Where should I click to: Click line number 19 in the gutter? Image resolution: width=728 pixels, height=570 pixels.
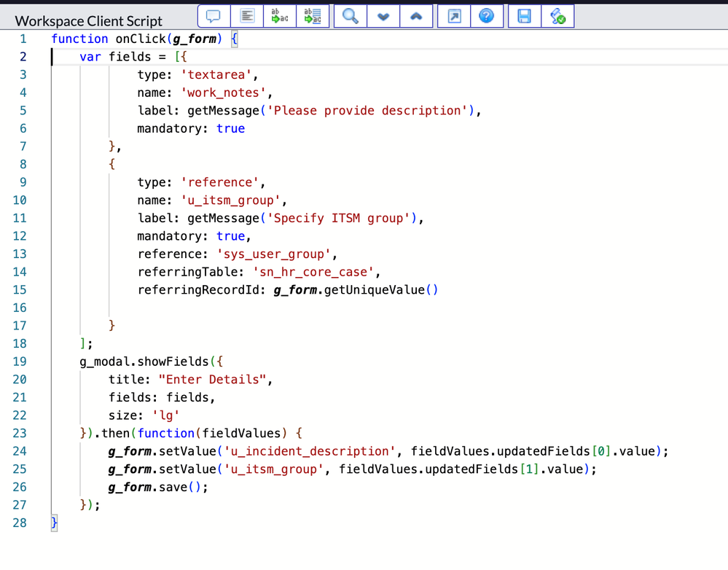[x=20, y=362]
